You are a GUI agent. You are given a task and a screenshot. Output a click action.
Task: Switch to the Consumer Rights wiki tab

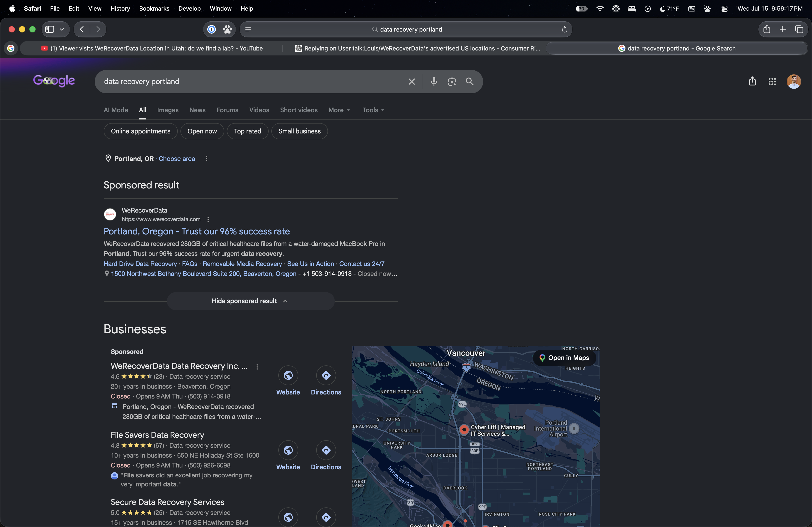418,48
